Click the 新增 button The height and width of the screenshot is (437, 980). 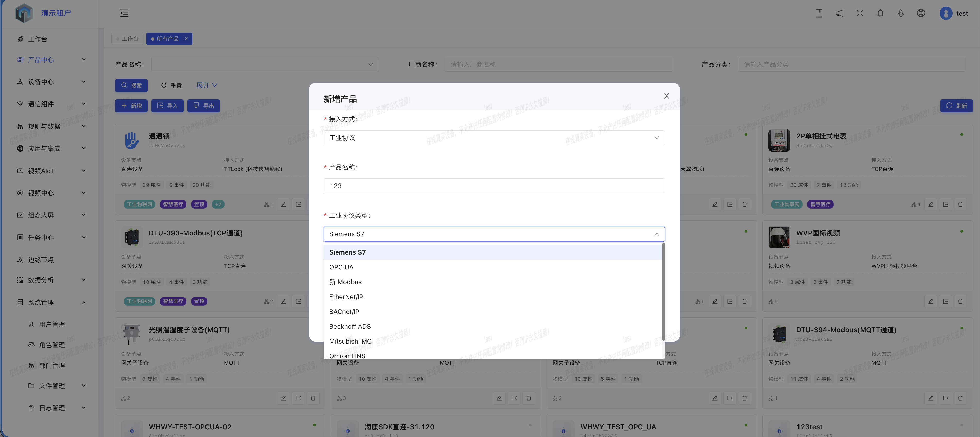pos(131,106)
